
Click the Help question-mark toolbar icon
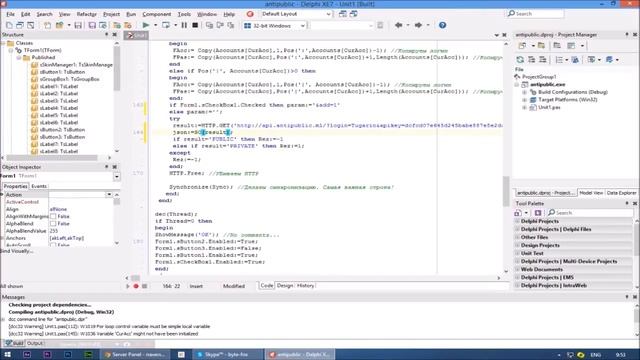click(442, 25)
